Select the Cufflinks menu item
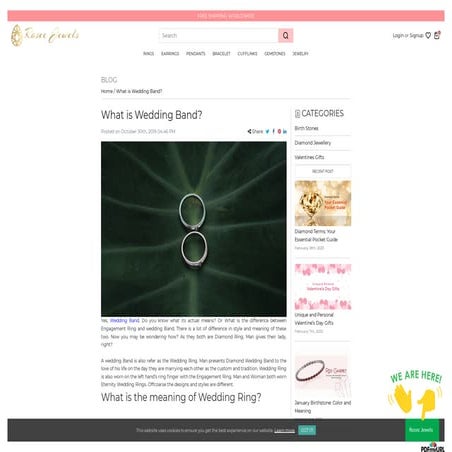The height and width of the screenshot is (452, 452). tap(247, 54)
